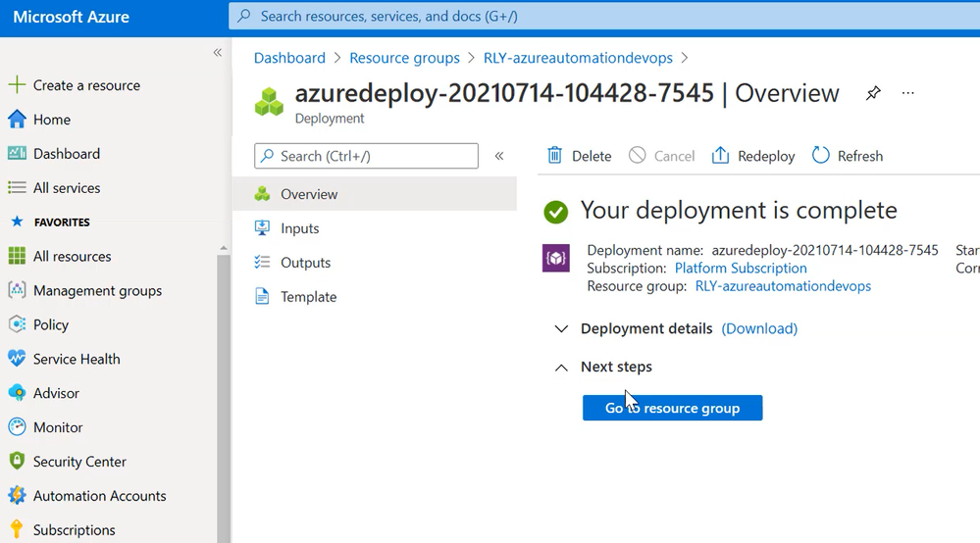Select the Overview menu item
This screenshot has height=543, width=980.
click(375, 194)
